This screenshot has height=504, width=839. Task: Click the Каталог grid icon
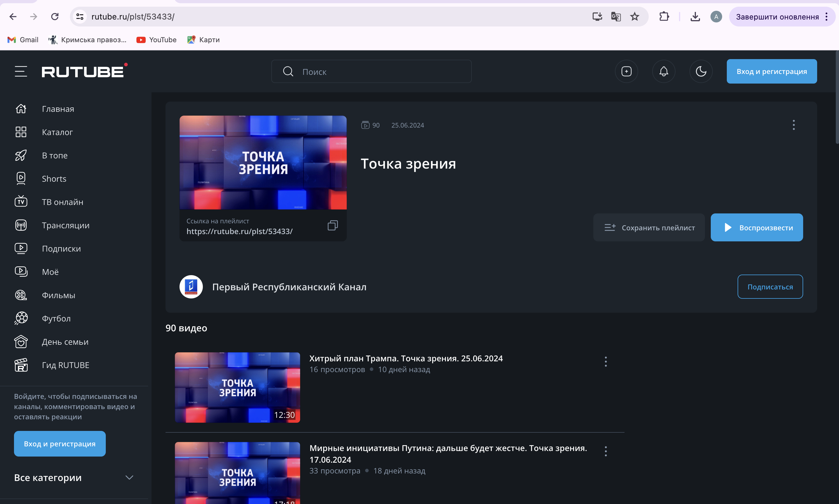(x=21, y=132)
